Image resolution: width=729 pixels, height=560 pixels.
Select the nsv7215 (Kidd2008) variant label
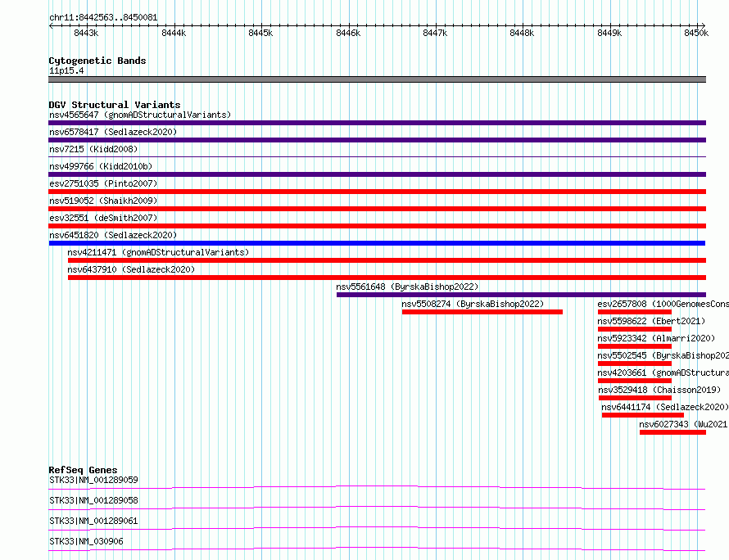pos(93,149)
